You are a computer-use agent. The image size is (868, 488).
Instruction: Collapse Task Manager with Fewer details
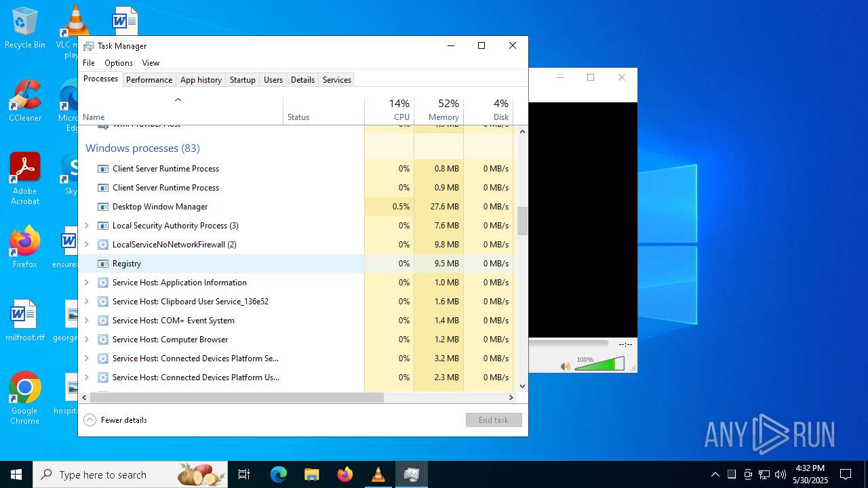(x=115, y=420)
